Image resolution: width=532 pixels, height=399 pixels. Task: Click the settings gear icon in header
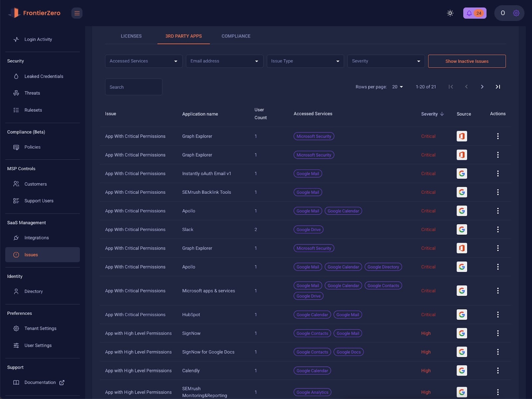pos(516,13)
